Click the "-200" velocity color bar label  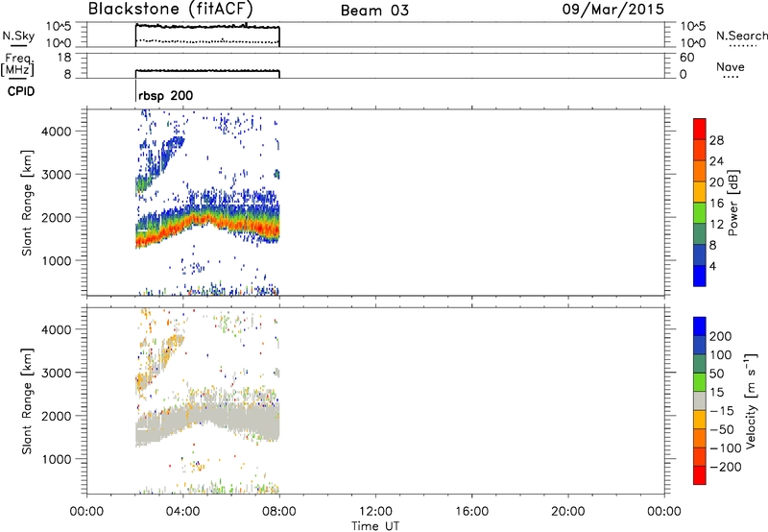(x=725, y=467)
